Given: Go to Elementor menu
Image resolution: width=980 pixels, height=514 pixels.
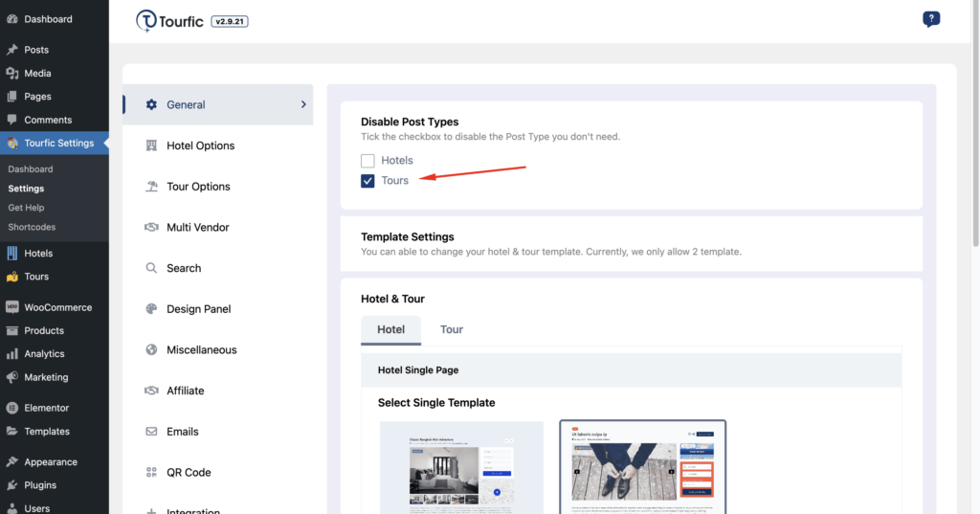Looking at the screenshot, I should (55, 408).
